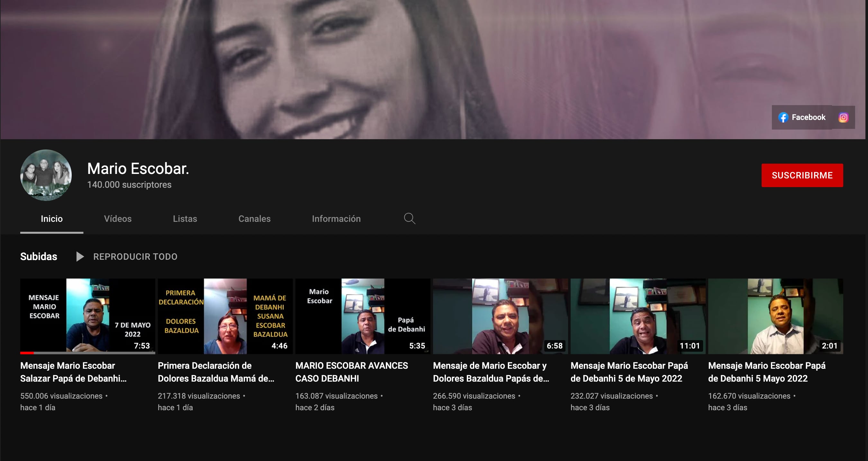
Task: Select the Inicio tab
Action: point(51,219)
